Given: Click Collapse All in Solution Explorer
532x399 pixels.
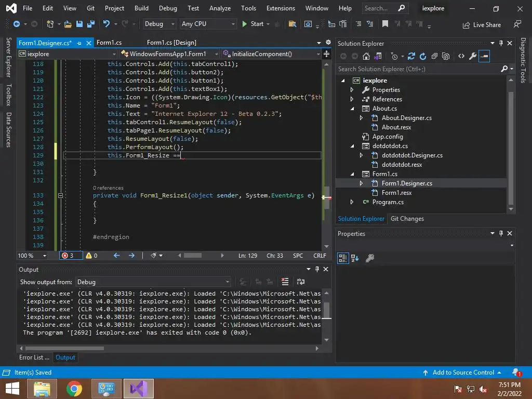Looking at the screenshot, I should tap(434, 56).
